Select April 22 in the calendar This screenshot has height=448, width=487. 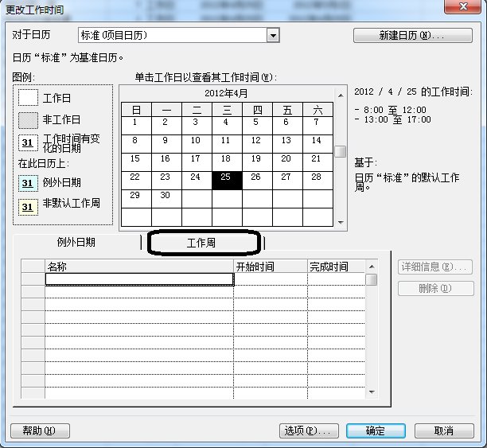coord(136,181)
